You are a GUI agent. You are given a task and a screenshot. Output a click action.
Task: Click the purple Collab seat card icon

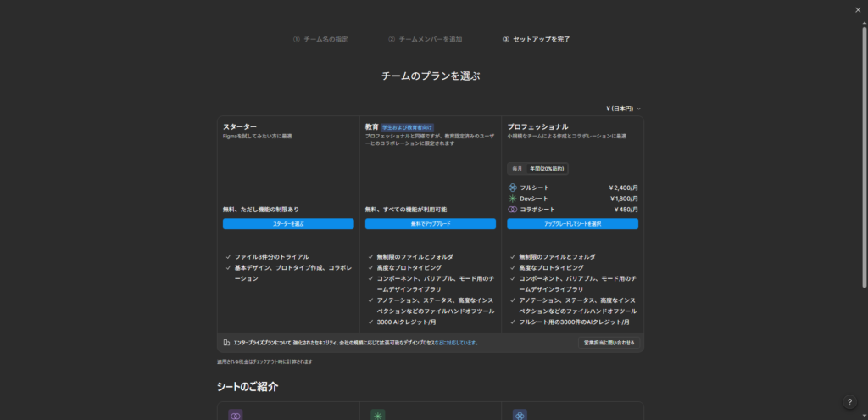coord(235,415)
